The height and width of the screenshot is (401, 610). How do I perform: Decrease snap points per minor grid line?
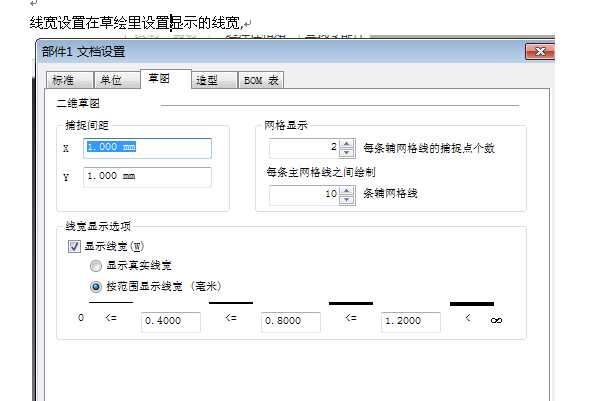pyautogui.click(x=347, y=153)
